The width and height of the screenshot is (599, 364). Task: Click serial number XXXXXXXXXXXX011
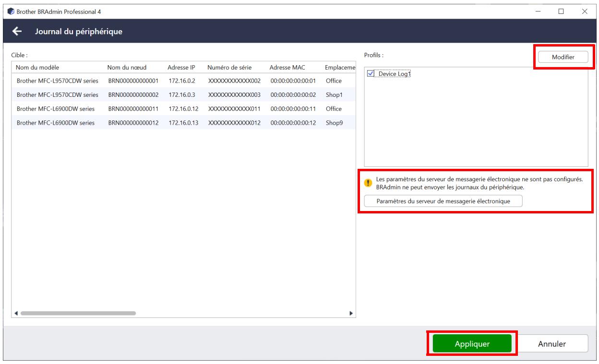[x=234, y=109]
